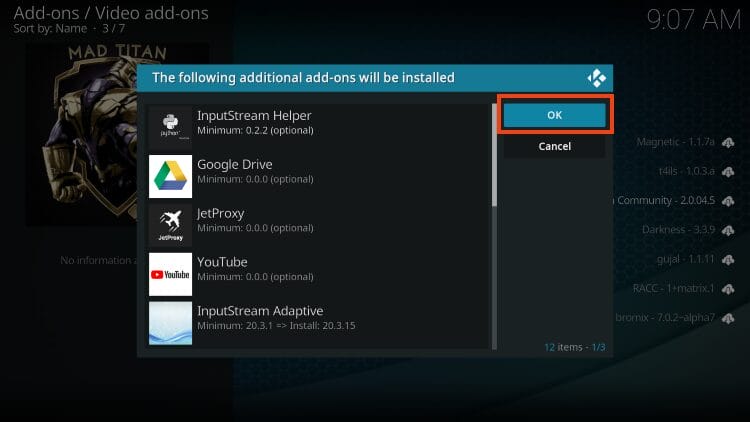Image resolution: width=750 pixels, height=422 pixels.
Task: Click the cloud icon next to Darkness 3.3.9
Action: click(x=727, y=229)
